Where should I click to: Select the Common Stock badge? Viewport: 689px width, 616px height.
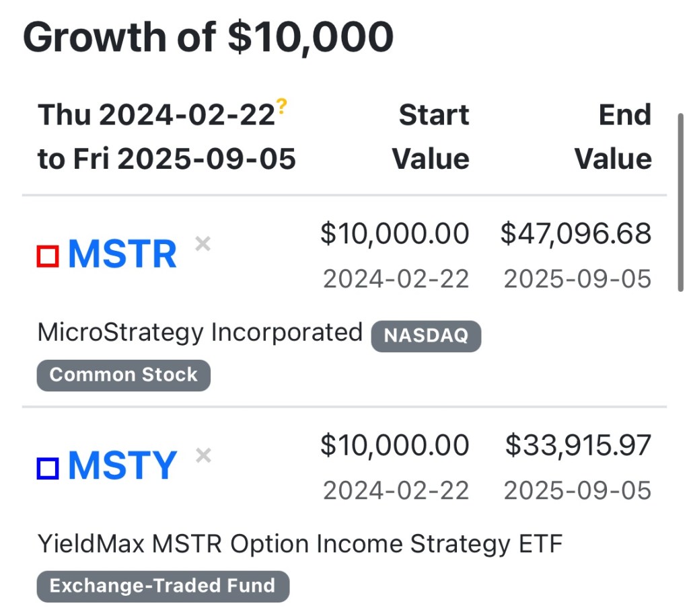(x=123, y=375)
